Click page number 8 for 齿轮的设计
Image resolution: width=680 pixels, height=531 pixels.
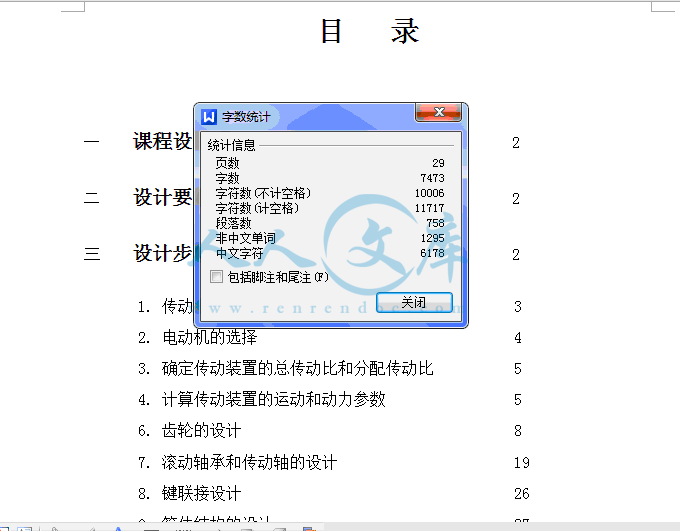(518, 431)
